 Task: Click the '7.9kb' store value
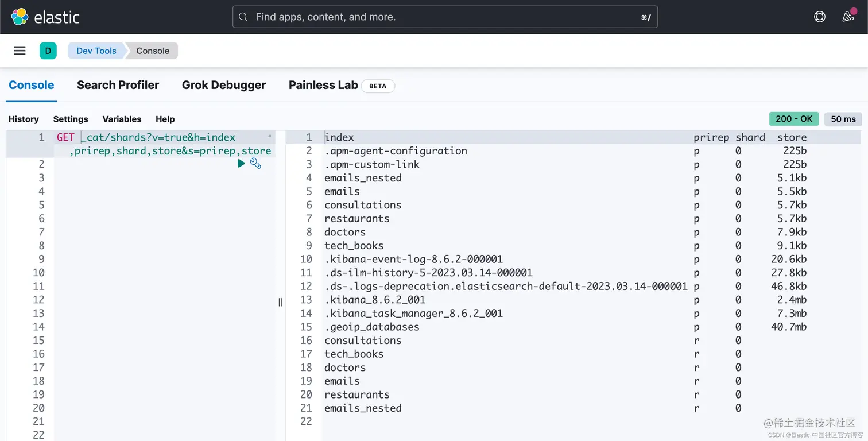click(x=792, y=232)
